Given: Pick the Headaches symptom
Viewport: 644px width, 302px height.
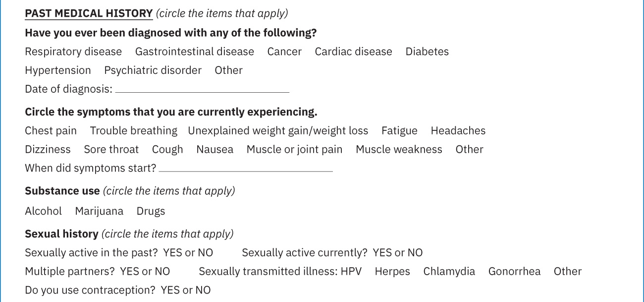Looking at the screenshot, I should click(x=458, y=131).
